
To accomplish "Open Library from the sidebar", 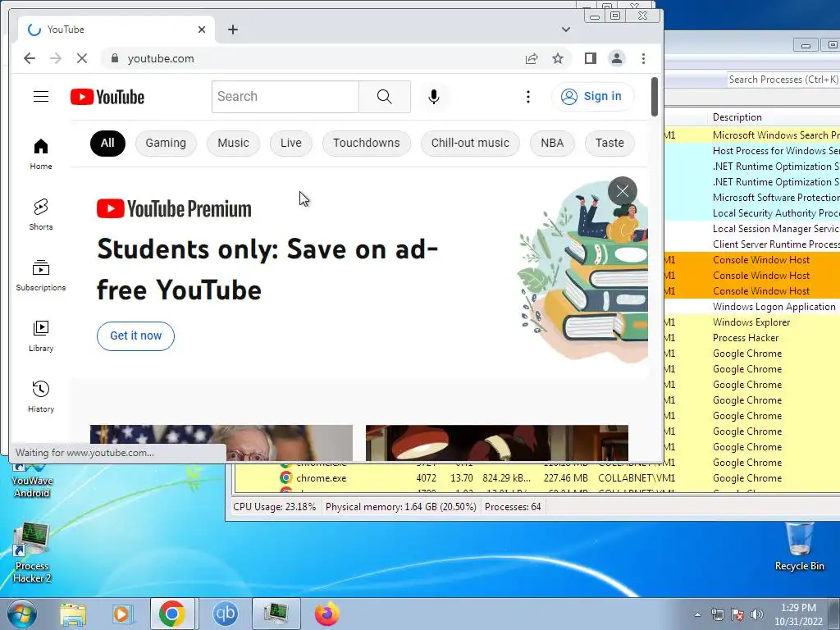I will tap(41, 336).
